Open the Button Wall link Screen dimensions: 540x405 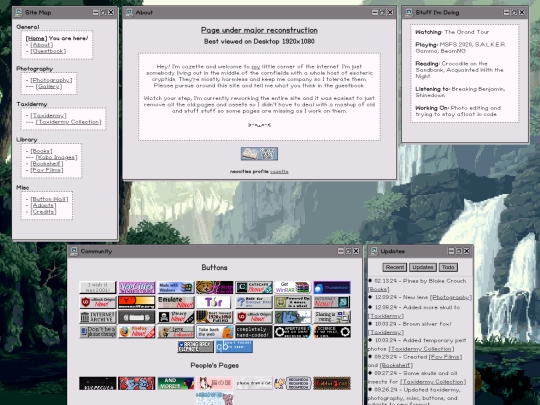(49, 199)
